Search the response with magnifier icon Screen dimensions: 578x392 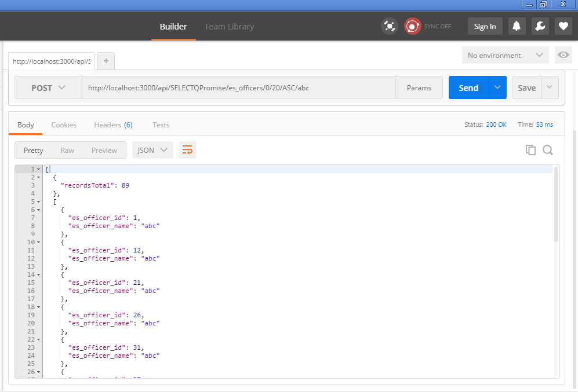click(x=548, y=150)
